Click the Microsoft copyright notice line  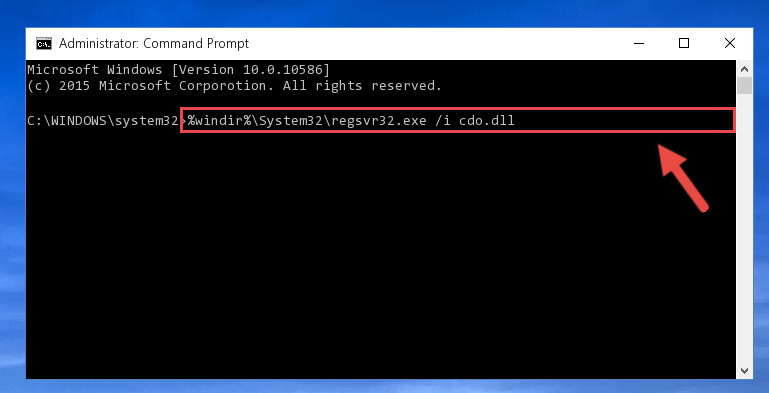[x=234, y=86]
